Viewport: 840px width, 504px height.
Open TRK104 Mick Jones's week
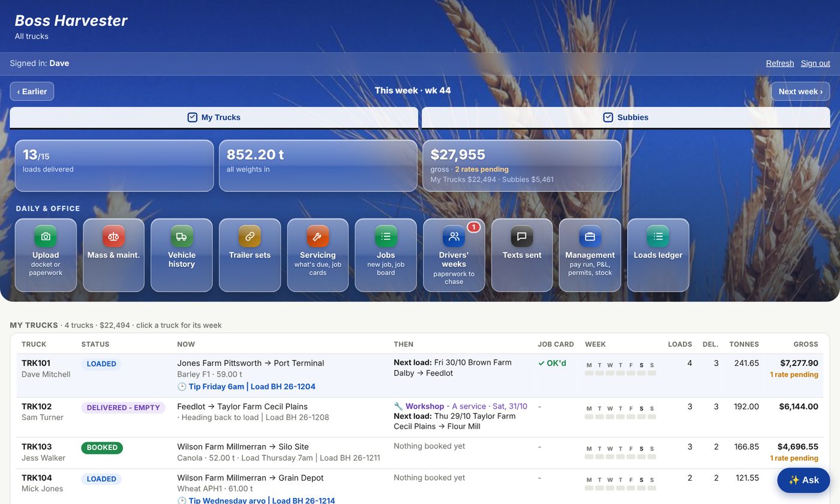(420, 487)
